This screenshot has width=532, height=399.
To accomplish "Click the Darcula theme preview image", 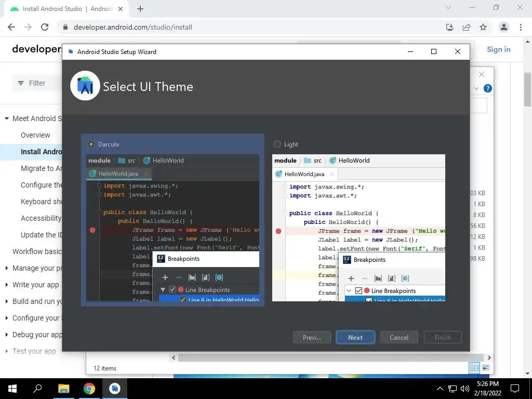I will pos(172,228).
